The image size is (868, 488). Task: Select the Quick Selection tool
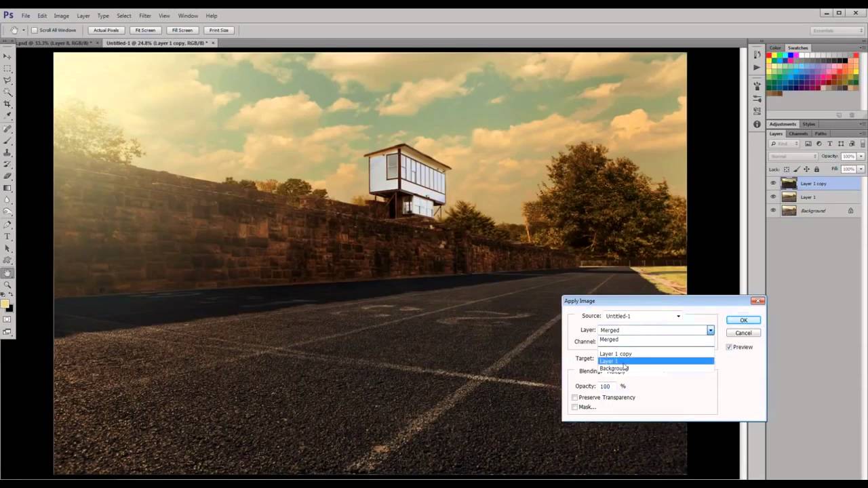click(7, 92)
